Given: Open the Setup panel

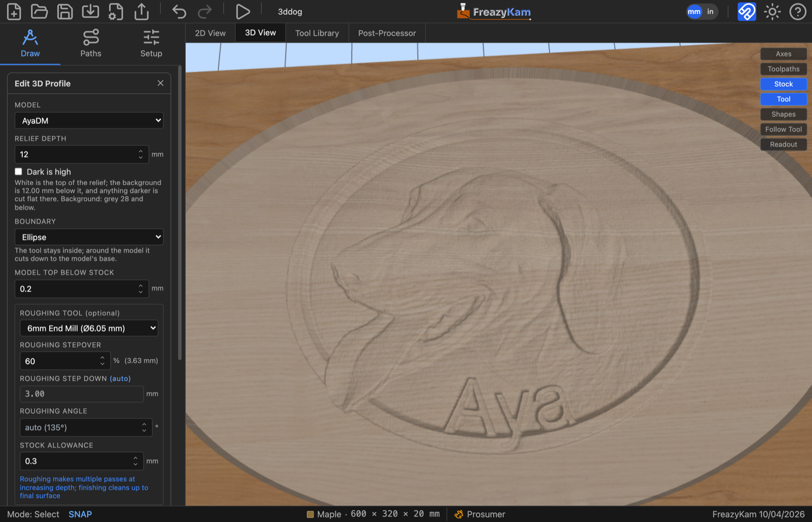Looking at the screenshot, I should tap(151, 44).
